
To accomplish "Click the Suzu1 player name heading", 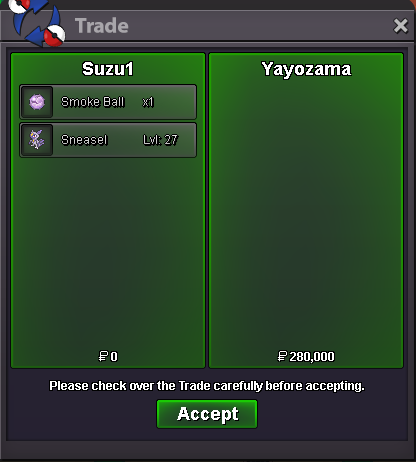I will click(108, 69).
